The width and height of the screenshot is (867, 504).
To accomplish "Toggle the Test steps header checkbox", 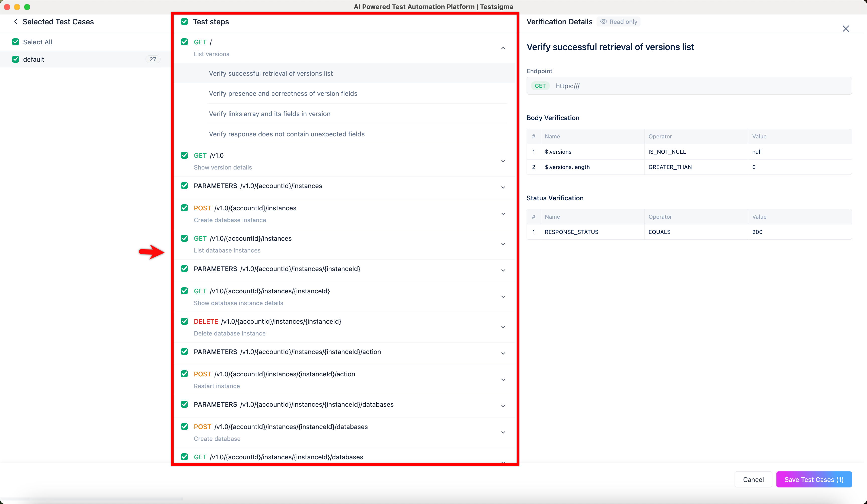I will (x=184, y=22).
